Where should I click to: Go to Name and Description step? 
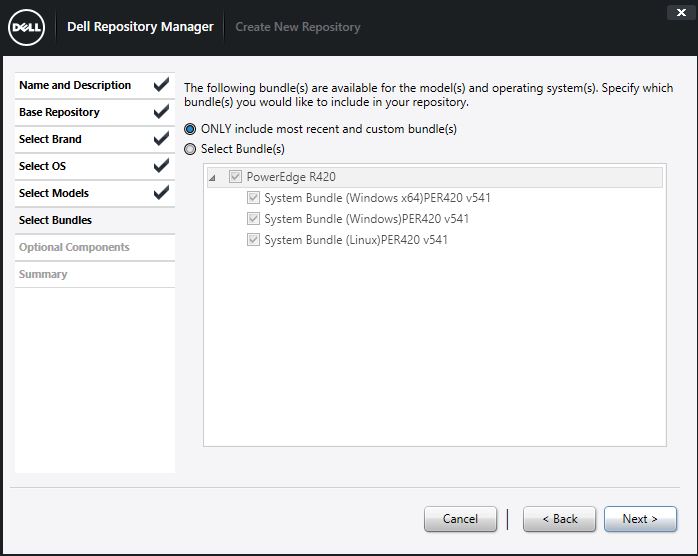[94, 85]
